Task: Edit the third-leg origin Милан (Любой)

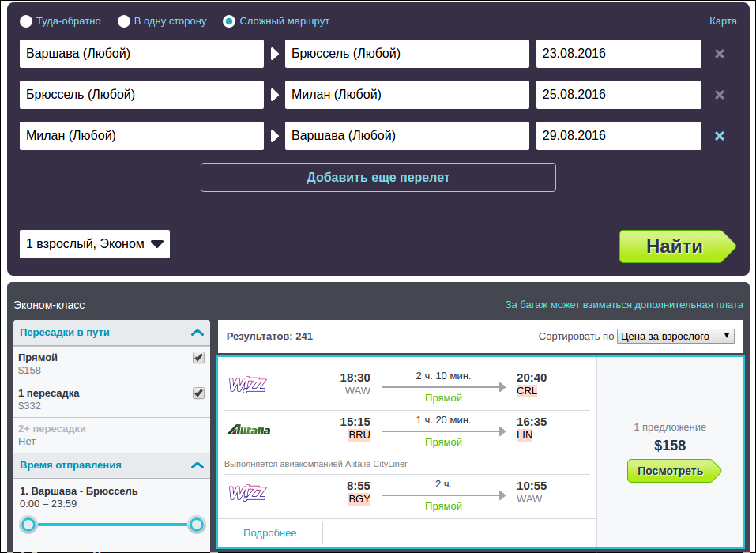Action: pyautogui.click(x=141, y=135)
